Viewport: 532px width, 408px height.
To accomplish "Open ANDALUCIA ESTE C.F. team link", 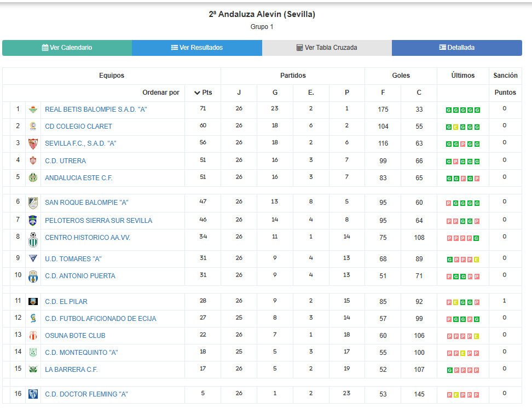I will 79,178.
